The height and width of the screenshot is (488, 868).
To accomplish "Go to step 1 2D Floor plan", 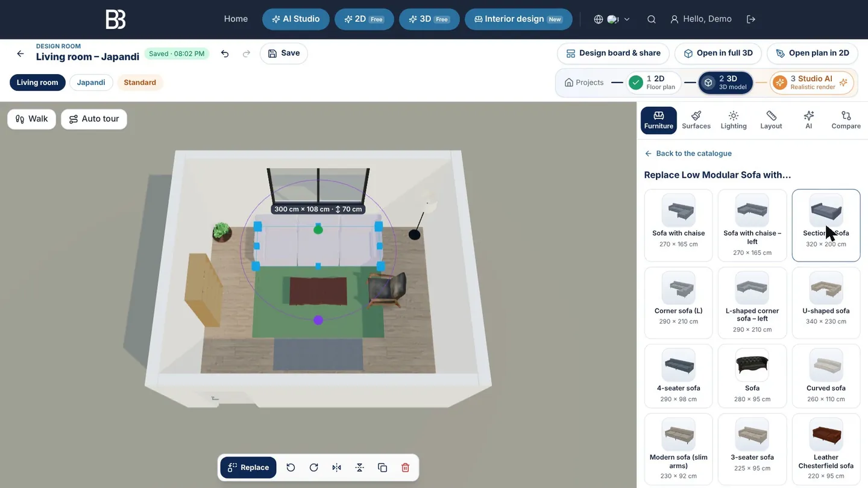I will (x=654, y=83).
